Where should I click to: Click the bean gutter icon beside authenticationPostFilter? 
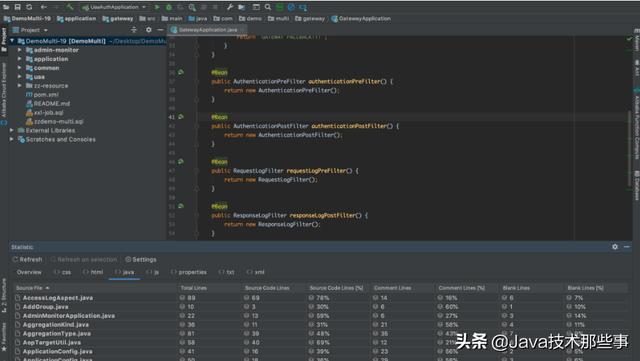pyautogui.click(x=181, y=117)
